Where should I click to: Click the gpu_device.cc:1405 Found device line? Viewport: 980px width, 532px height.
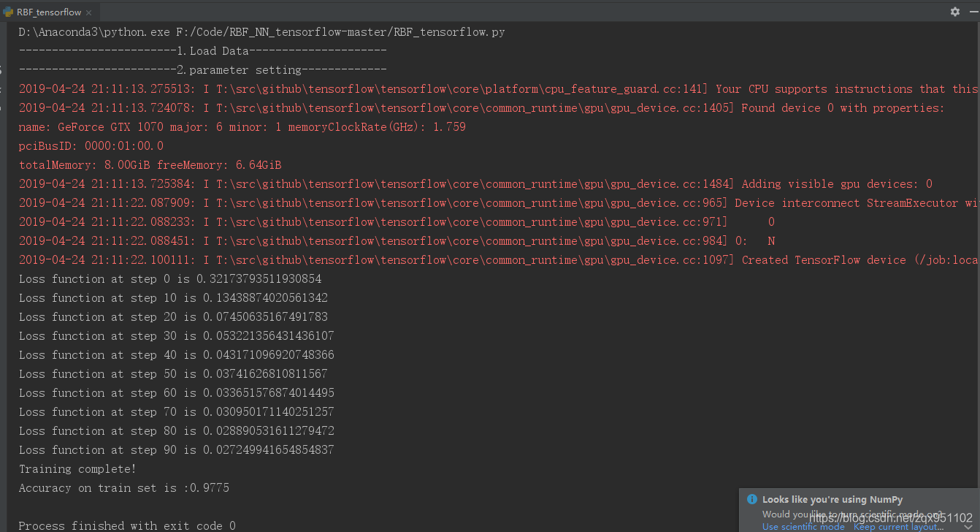(x=481, y=108)
